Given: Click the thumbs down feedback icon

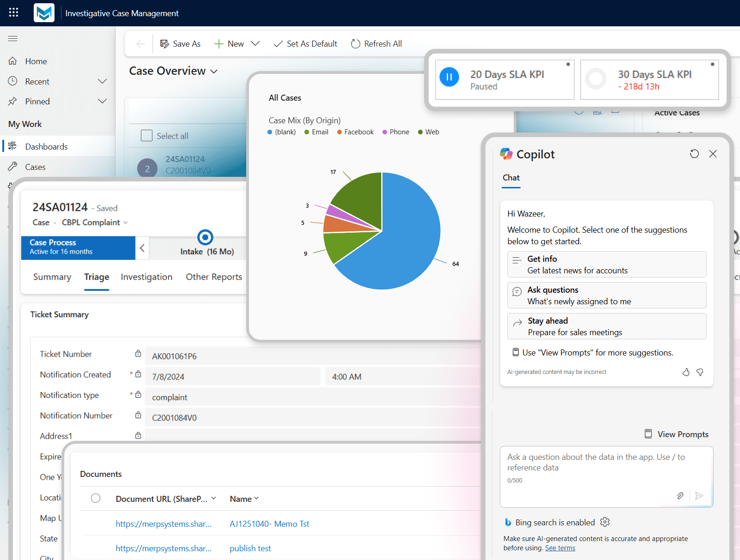Looking at the screenshot, I should [x=700, y=372].
